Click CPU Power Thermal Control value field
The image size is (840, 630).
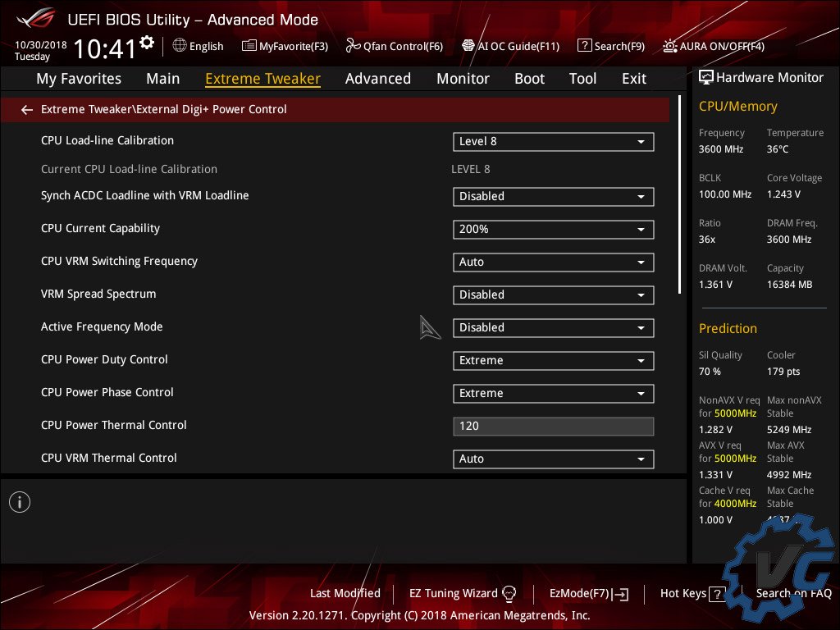pyautogui.click(x=554, y=427)
